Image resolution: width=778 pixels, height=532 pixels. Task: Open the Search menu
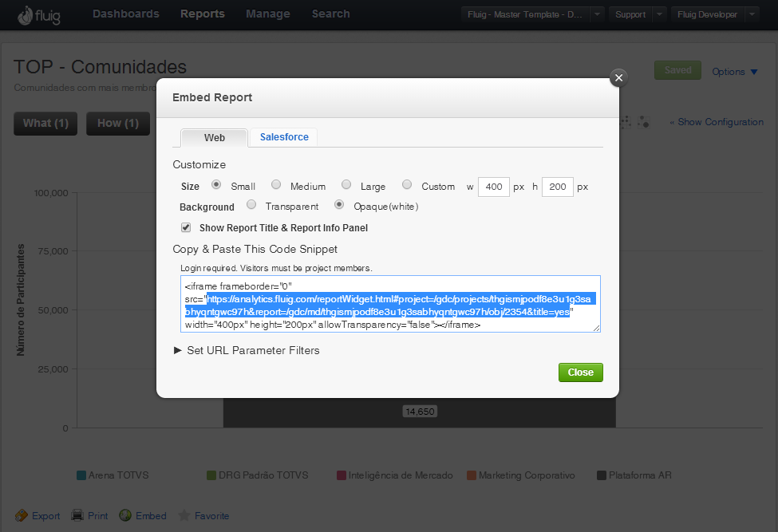click(x=331, y=14)
